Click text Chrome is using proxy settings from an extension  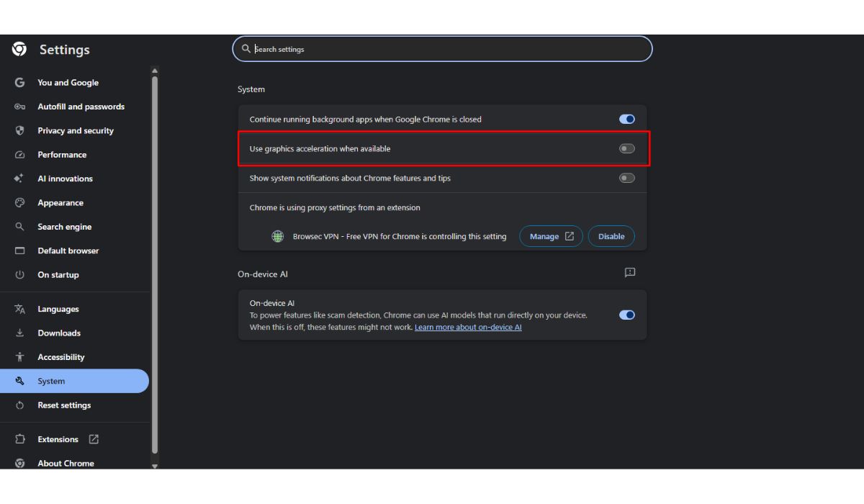click(335, 207)
